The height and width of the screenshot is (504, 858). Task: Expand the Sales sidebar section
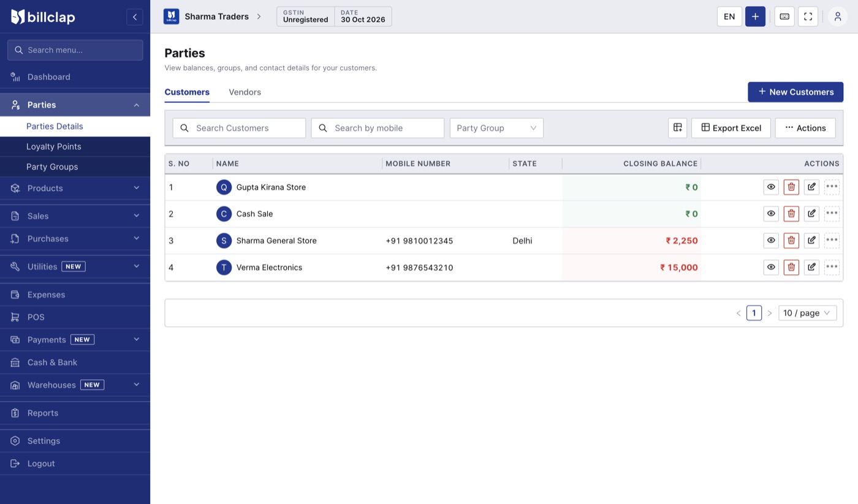75,216
